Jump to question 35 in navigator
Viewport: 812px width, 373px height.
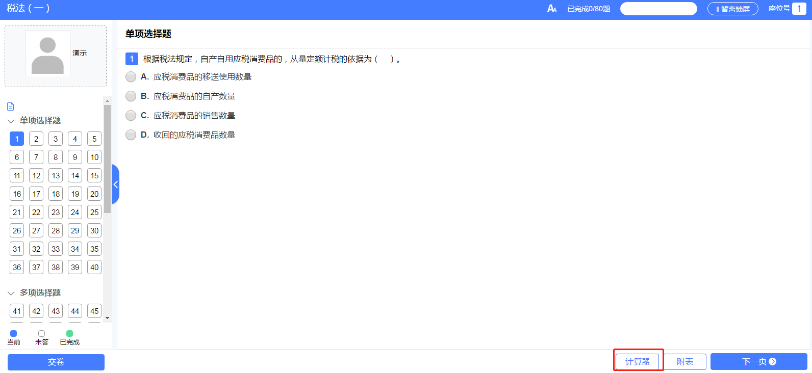coord(94,249)
